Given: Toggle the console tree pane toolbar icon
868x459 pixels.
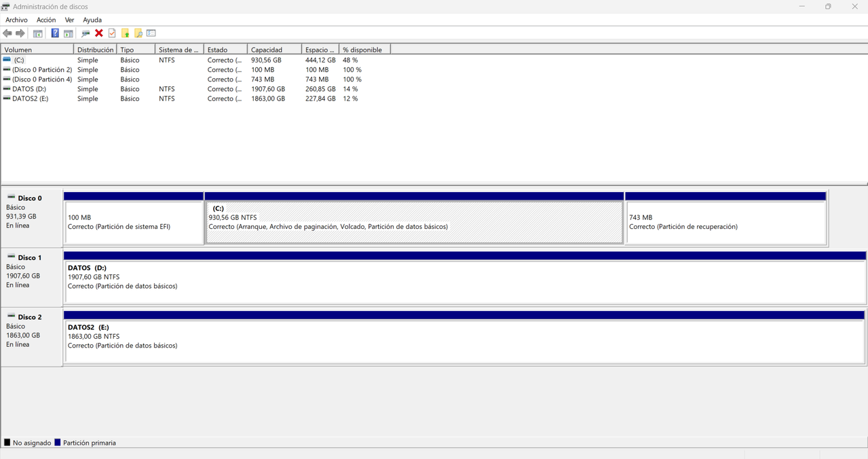Looking at the screenshot, I should pyautogui.click(x=38, y=33).
